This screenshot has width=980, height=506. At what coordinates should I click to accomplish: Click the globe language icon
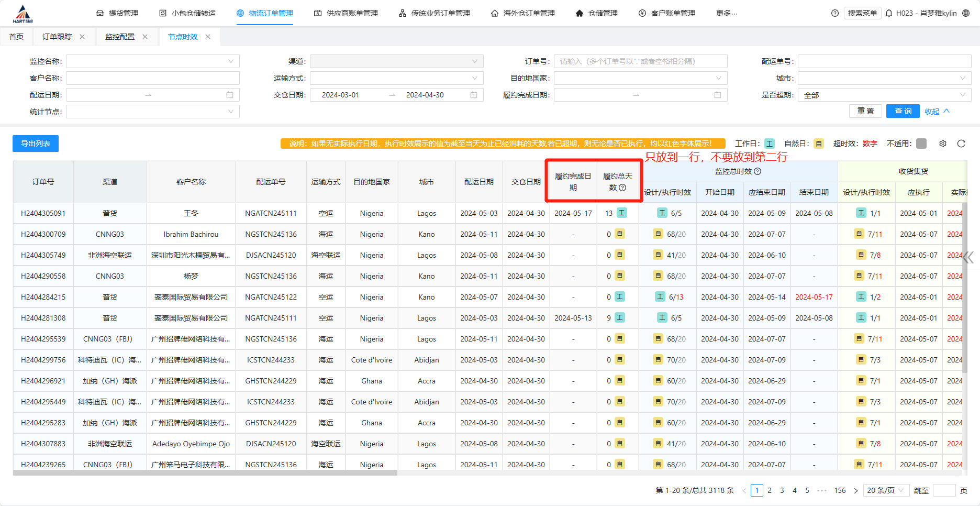click(966, 13)
